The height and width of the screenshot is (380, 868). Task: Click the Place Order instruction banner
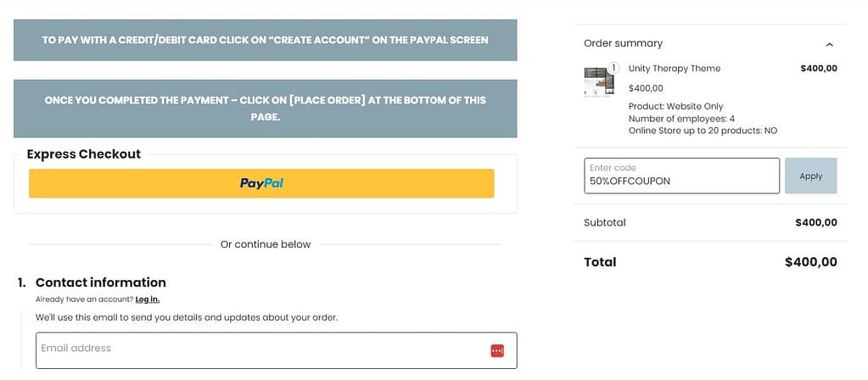coord(265,108)
